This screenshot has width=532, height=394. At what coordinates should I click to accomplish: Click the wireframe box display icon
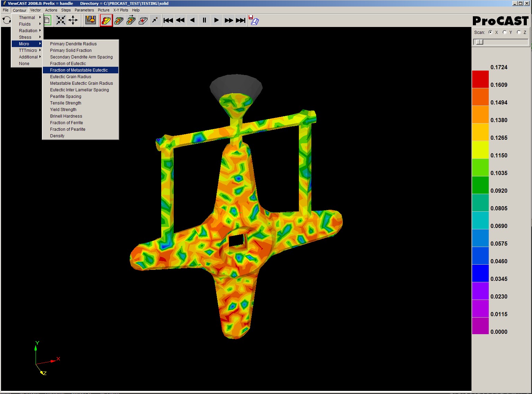pos(47,20)
